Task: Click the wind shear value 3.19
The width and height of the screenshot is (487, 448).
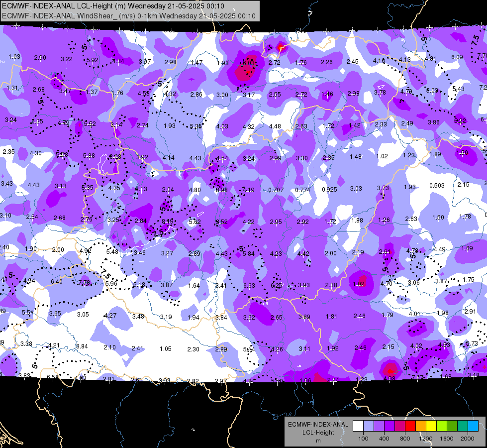Action: coord(166,317)
